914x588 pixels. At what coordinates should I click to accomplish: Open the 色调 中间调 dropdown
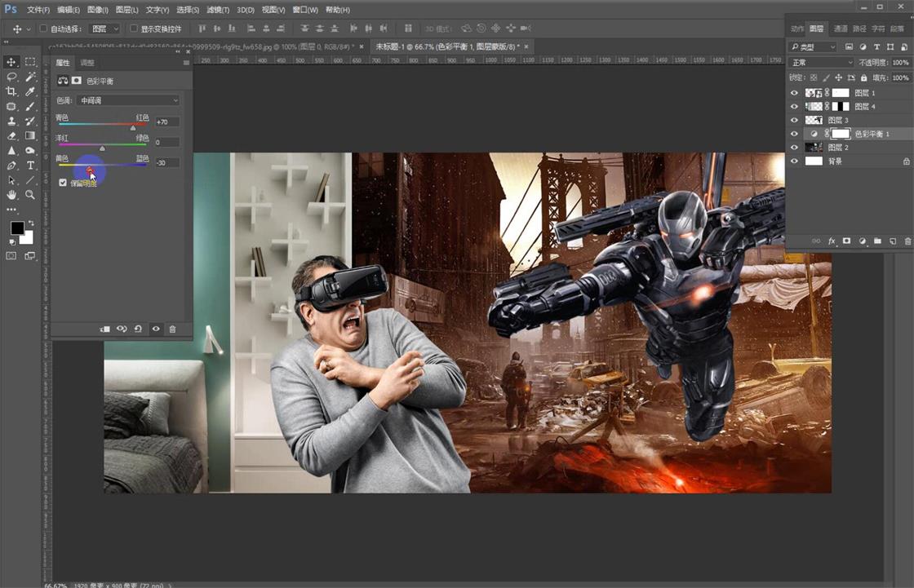coord(128,100)
